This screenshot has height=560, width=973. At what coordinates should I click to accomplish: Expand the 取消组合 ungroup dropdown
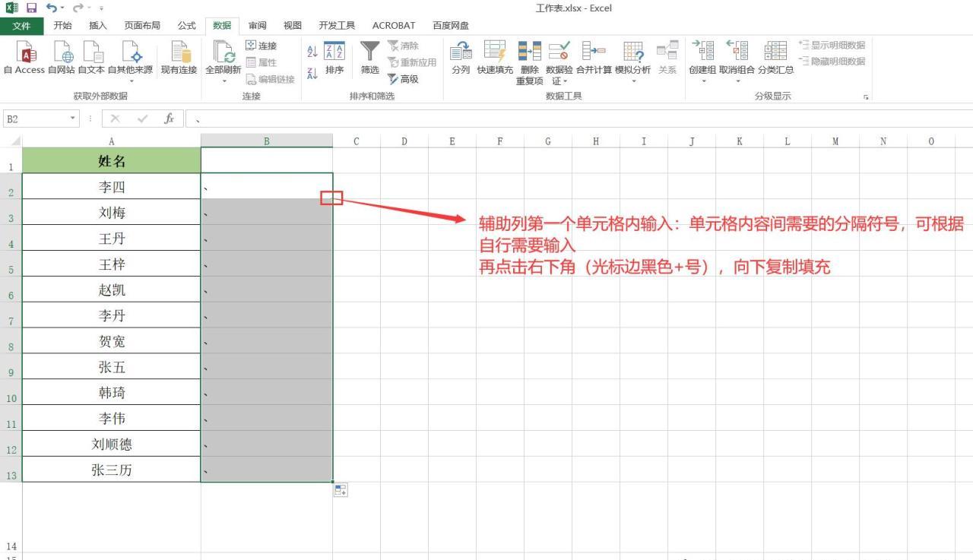[737, 80]
